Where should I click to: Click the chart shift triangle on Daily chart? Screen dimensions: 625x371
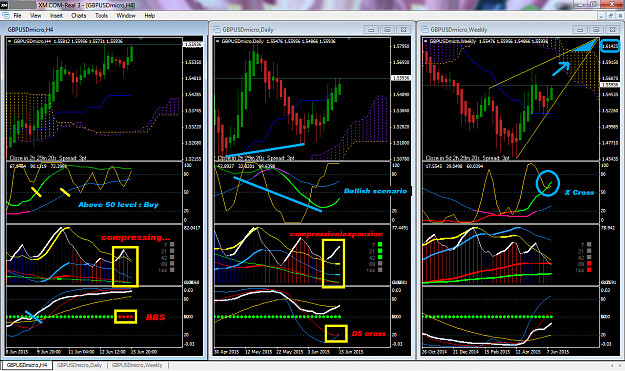pyautogui.click(x=349, y=39)
